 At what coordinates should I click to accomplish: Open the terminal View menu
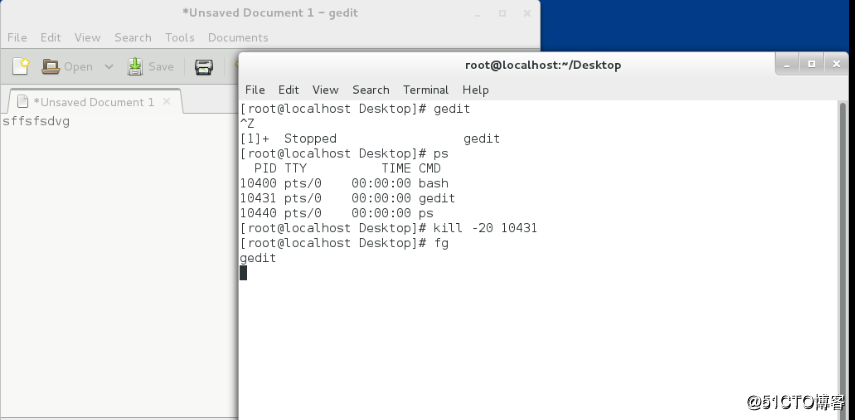326,90
